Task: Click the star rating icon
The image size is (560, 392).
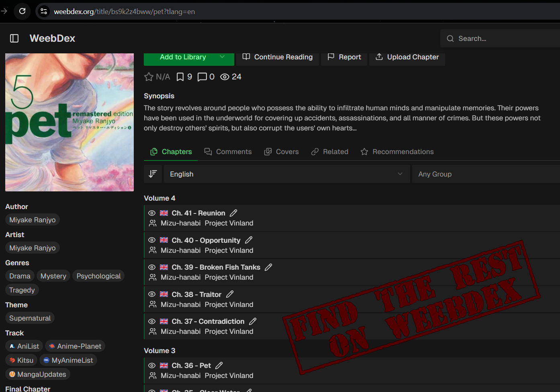Action: [149, 77]
